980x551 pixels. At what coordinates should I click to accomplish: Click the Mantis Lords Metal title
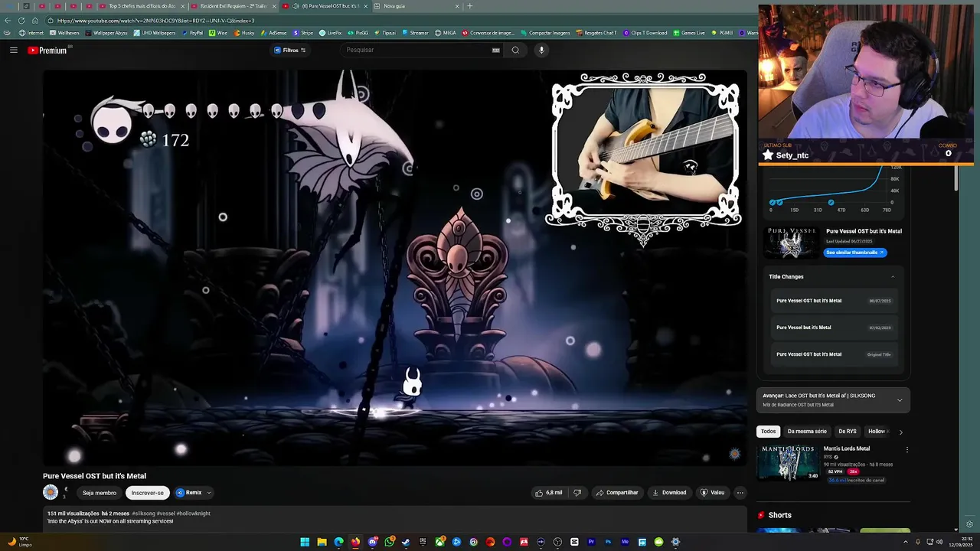click(x=846, y=448)
